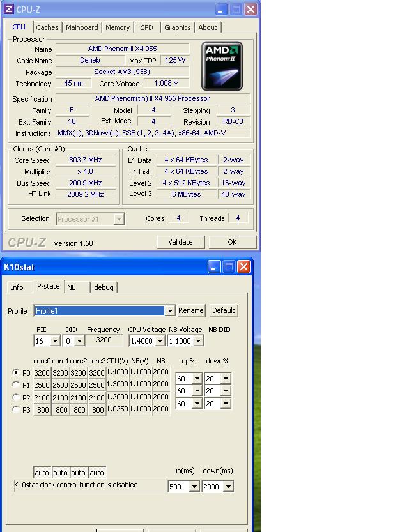Screen dimensions: 409x532
Task: Click the Level 3 cache value 6 MBytes
Action: pyautogui.click(x=186, y=194)
